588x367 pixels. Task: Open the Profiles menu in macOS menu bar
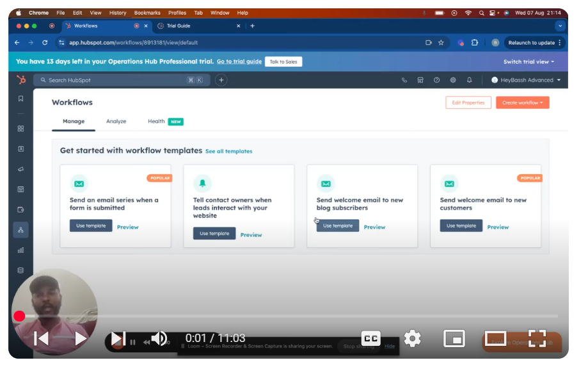coord(177,13)
